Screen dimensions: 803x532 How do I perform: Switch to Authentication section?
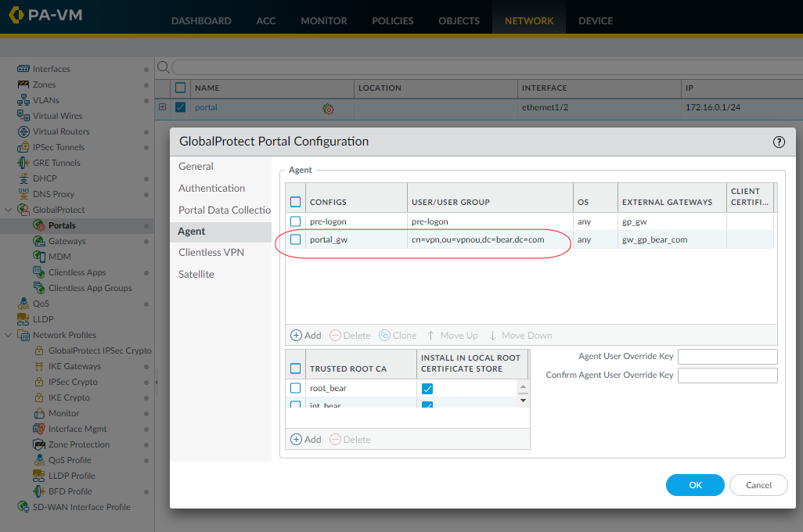click(211, 188)
